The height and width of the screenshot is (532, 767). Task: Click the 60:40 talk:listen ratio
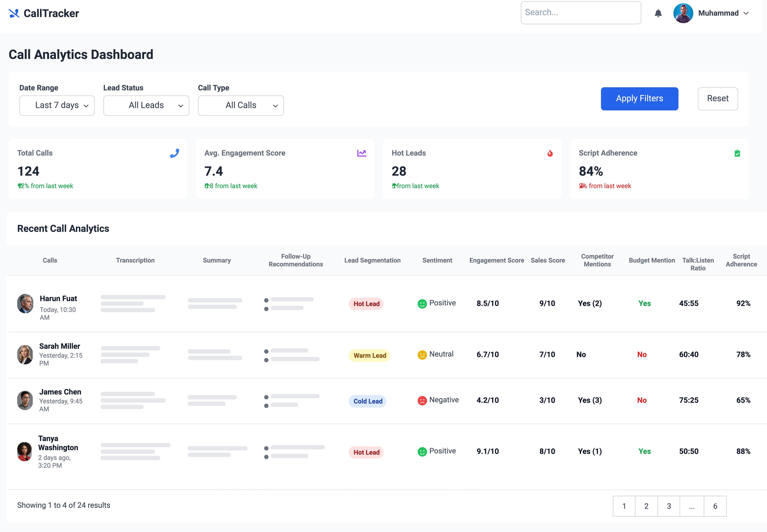tap(689, 354)
